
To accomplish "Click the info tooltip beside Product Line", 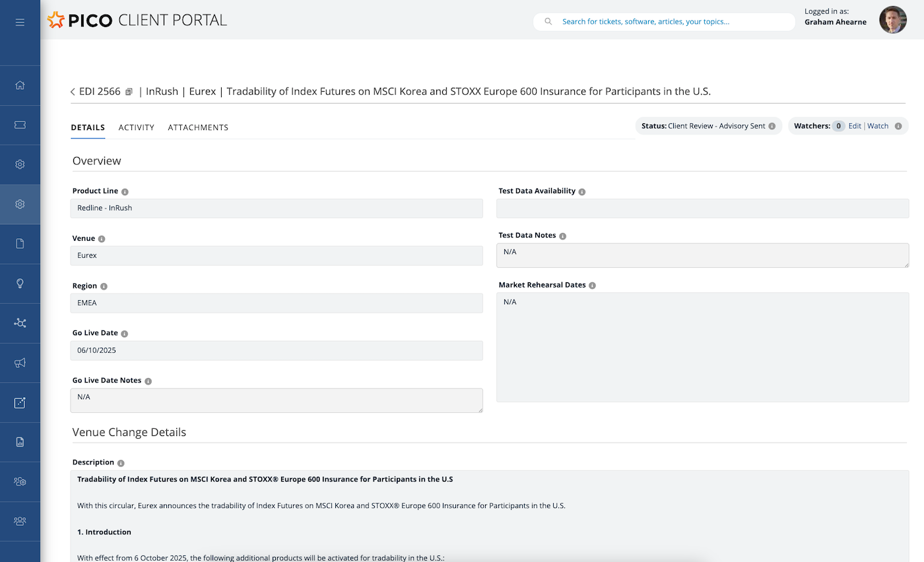I will tap(124, 191).
